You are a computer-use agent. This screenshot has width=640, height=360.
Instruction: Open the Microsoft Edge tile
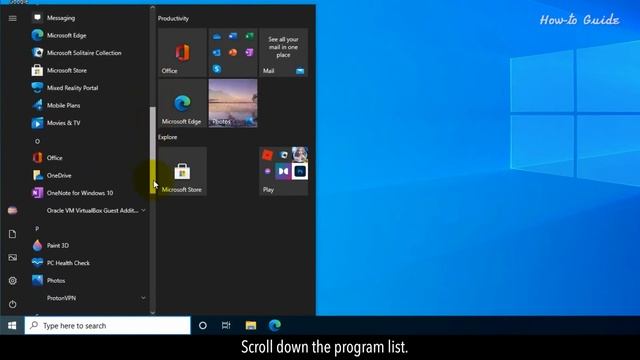(182, 103)
